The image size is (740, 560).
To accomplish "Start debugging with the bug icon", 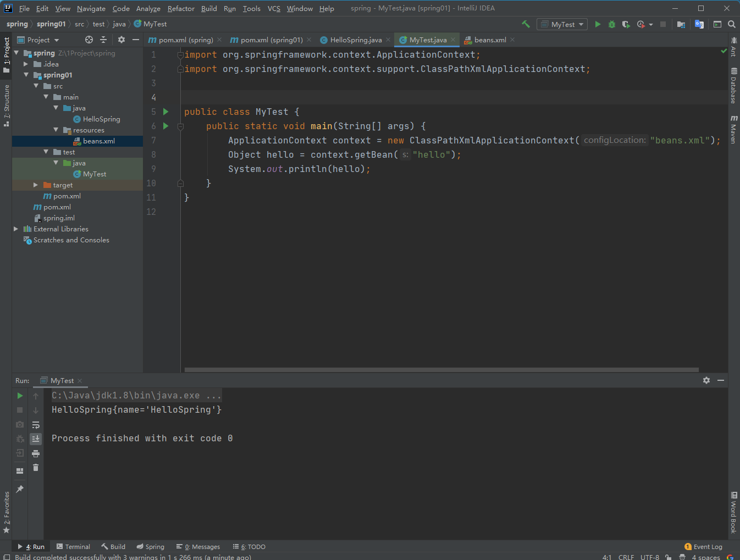I will click(x=611, y=24).
